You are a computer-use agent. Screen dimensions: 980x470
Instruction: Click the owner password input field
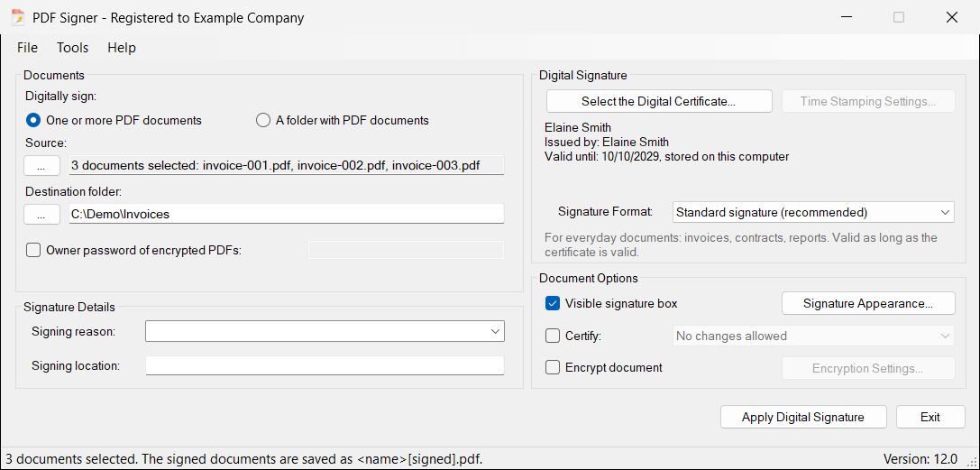click(406, 250)
